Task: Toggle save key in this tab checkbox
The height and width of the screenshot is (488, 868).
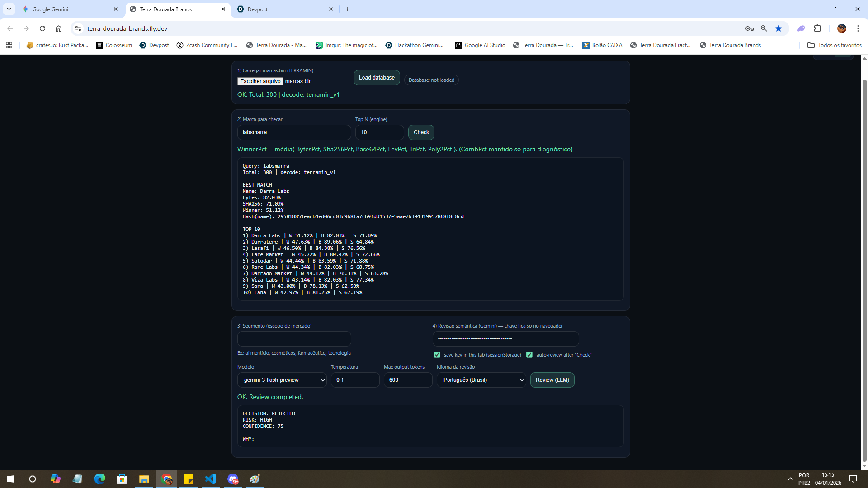Action: click(437, 355)
